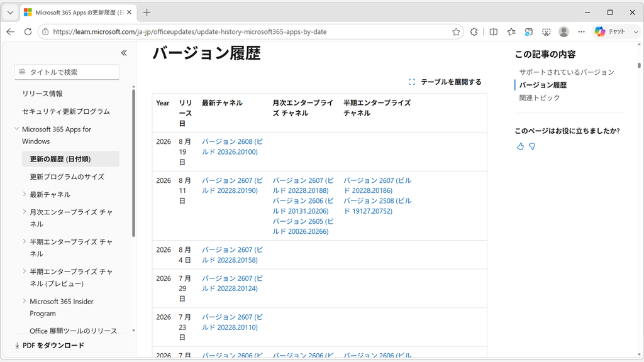
Task: Open the Copilot chat dropdown arrow
Action: click(636, 31)
